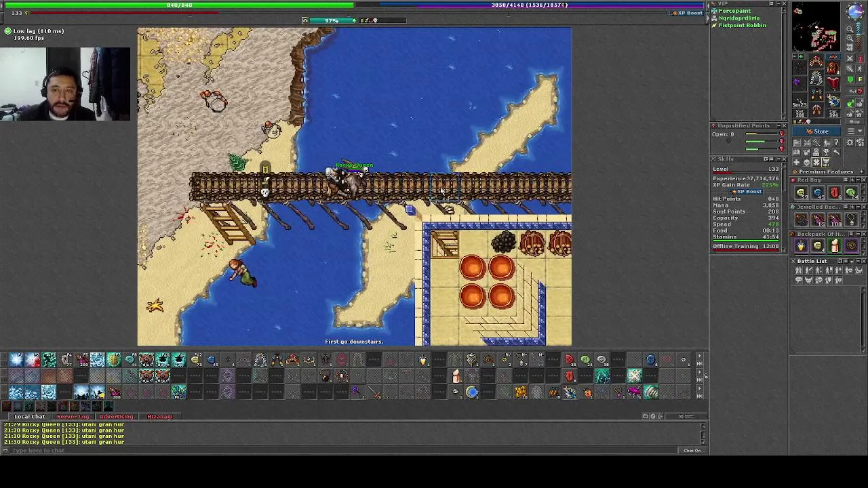Select offensive fight mode crossed swords icon
Screen dimensions: 868x488
click(850, 58)
